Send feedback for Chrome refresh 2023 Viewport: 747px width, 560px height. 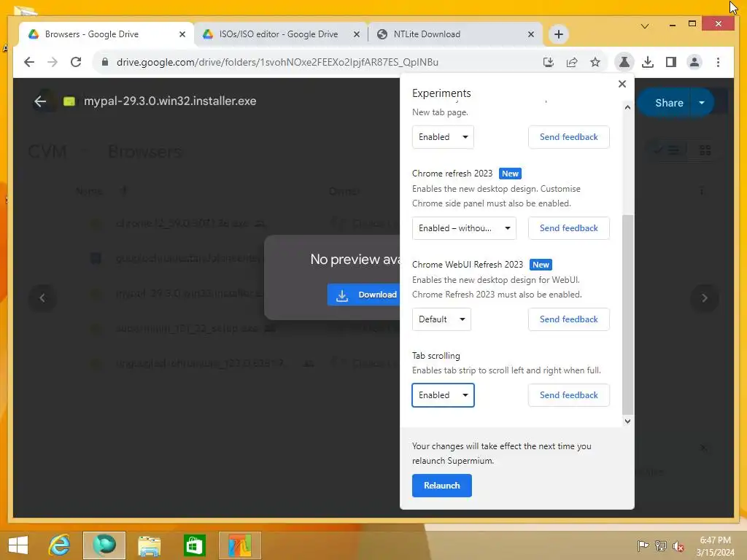(568, 228)
